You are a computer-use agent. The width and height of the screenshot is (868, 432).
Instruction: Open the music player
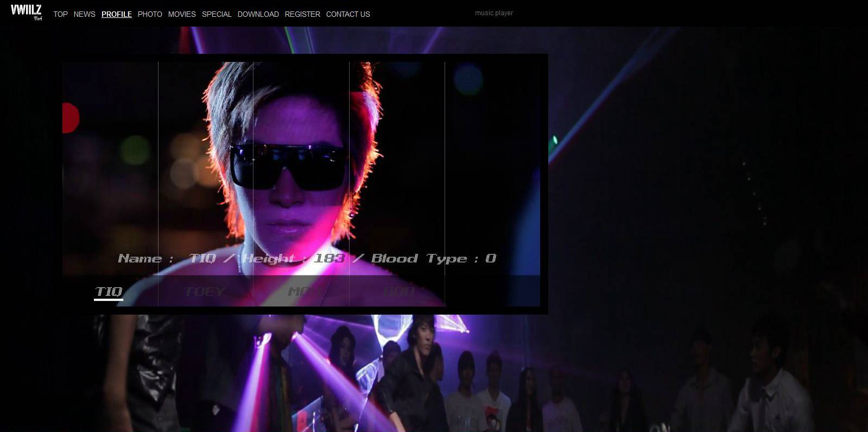(x=493, y=13)
